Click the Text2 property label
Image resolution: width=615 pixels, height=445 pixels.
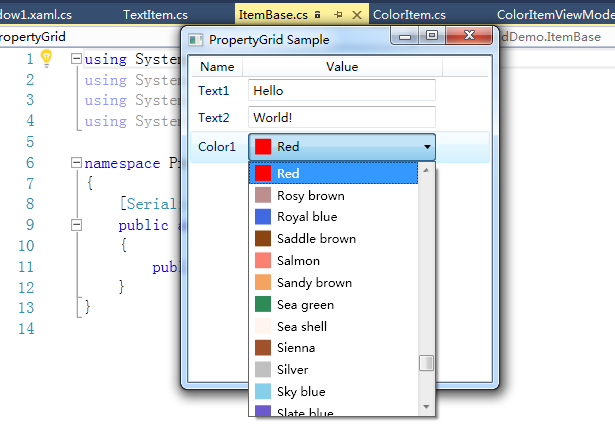tap(213, 118)
